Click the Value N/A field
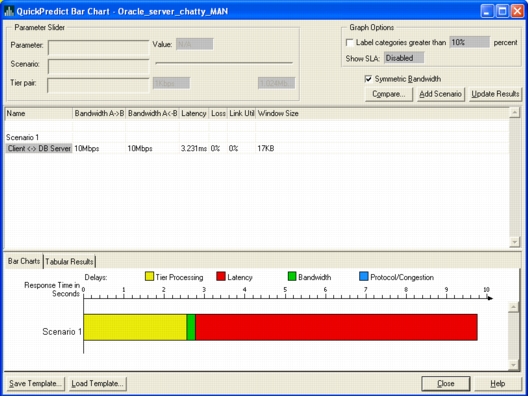 [x=195, y=44]
